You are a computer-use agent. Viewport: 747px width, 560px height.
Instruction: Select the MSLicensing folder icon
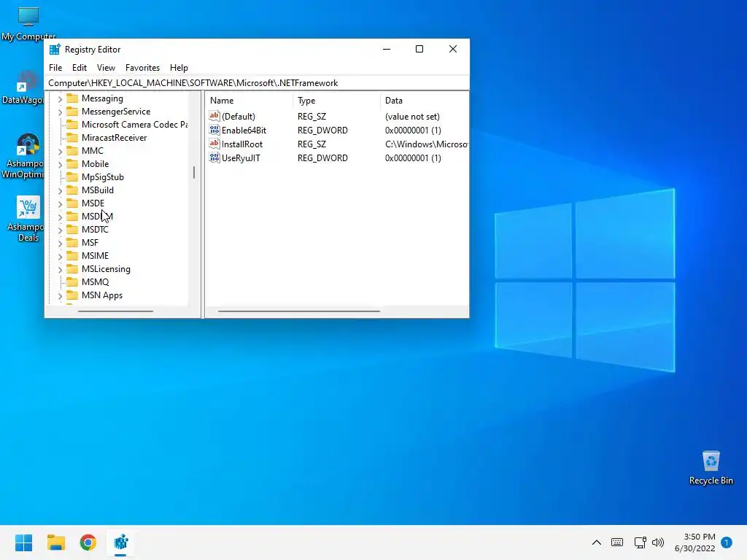pos(72,268)
